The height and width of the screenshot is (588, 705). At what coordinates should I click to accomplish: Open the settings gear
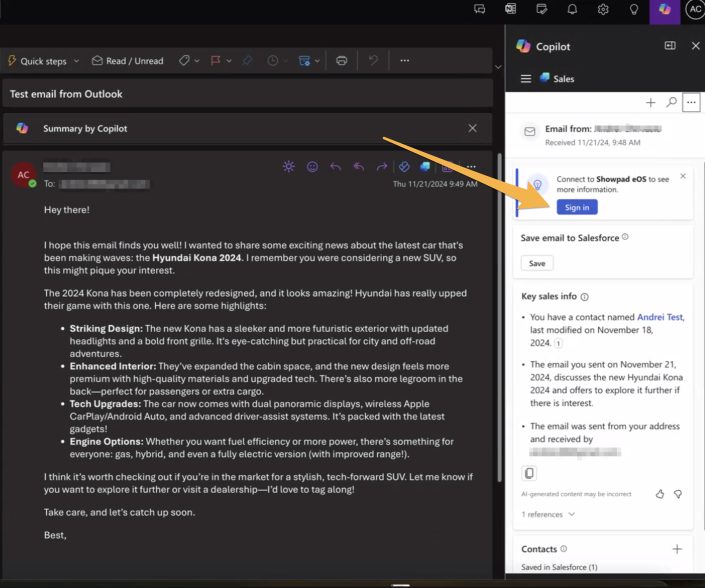click(603, 9)
